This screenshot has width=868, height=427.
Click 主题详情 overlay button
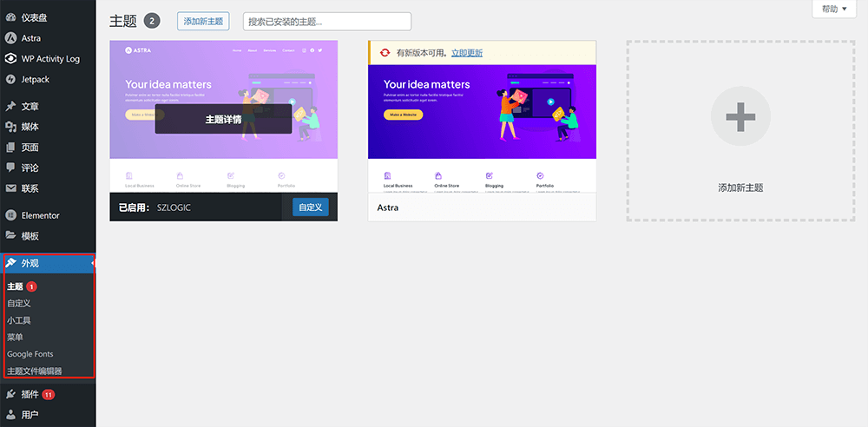(223, 119)
